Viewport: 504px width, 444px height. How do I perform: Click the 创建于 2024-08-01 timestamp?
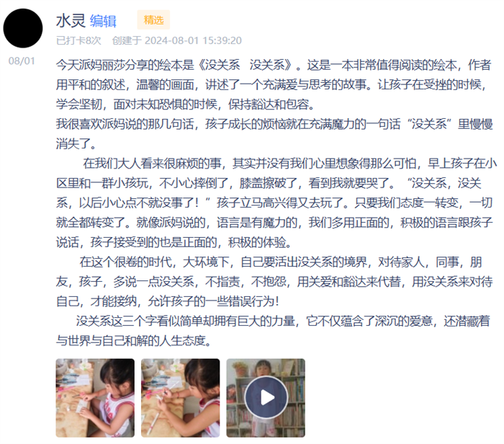(x=177, y=40)
